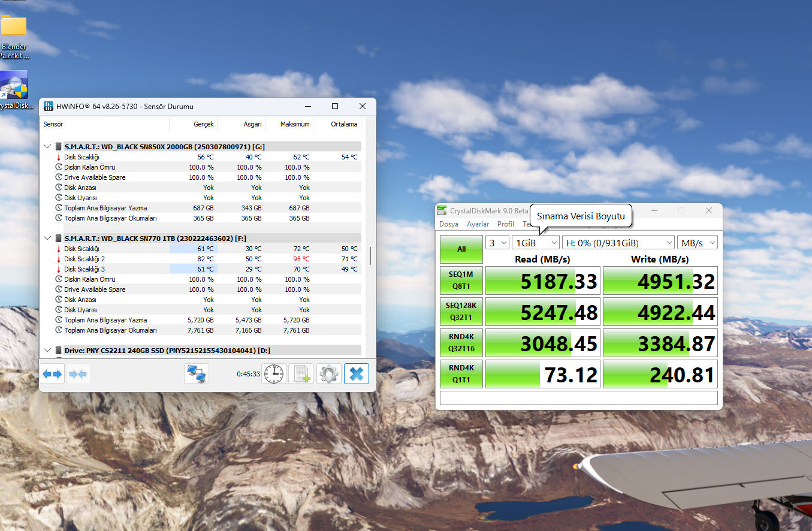
Task: Click the 4951.32 sequential write result
Action: [x=660, y=280]
